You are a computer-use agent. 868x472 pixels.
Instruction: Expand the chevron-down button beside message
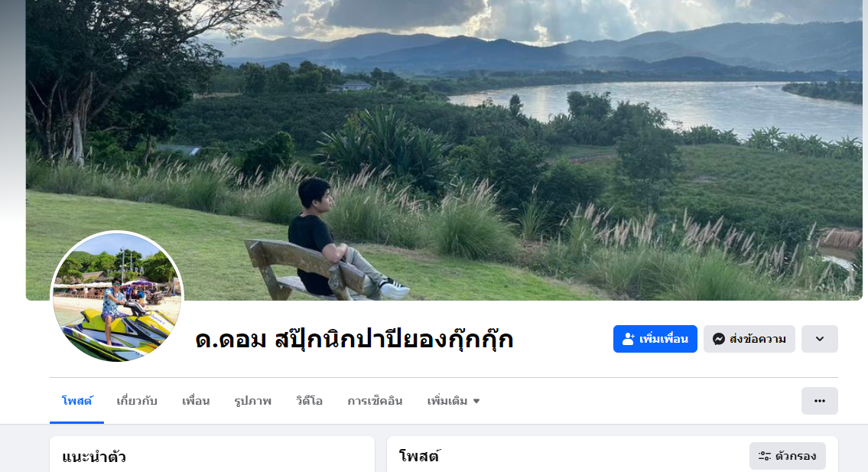coord(819,339)
